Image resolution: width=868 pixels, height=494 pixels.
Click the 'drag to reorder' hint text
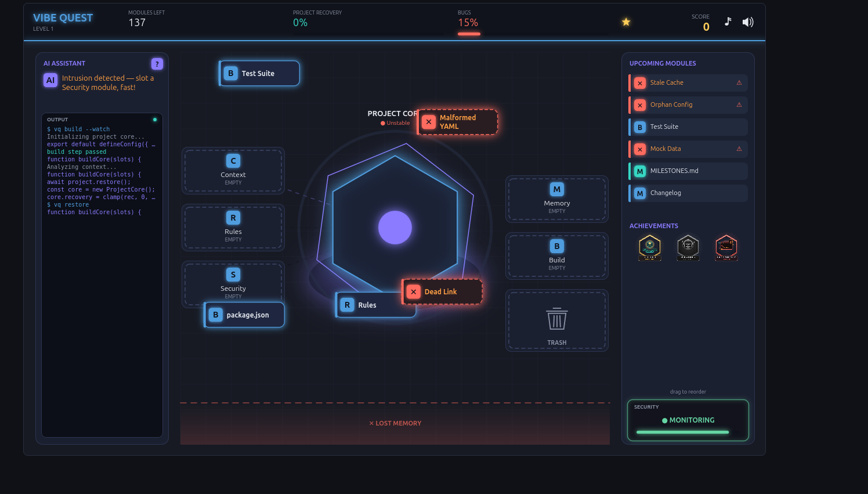click(688, 392)
